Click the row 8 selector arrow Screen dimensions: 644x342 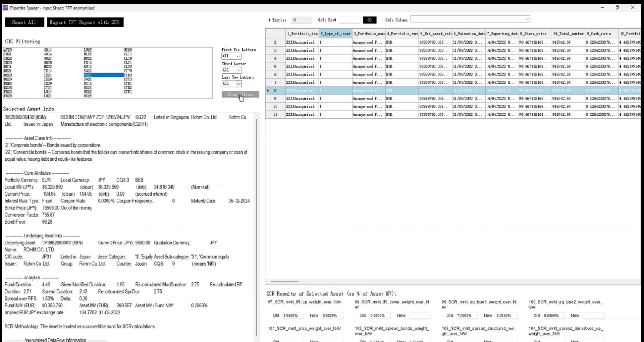[x=268, y=91]
